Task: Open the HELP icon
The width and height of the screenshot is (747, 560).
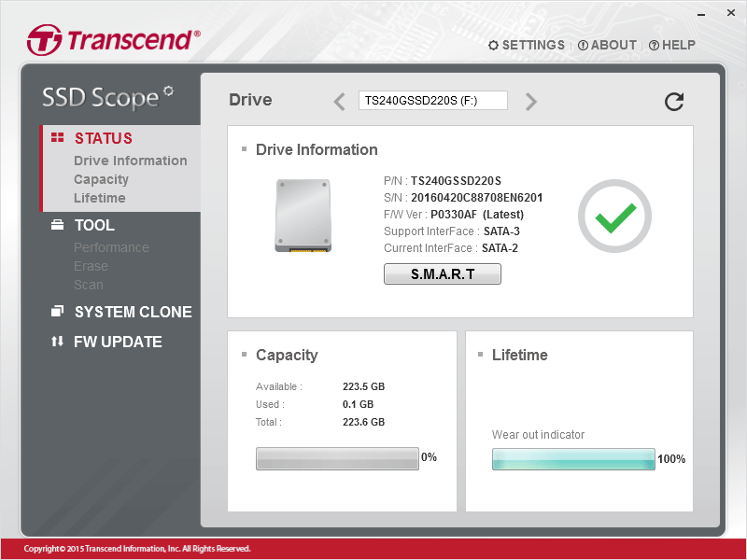Action: tap(655, 45)
